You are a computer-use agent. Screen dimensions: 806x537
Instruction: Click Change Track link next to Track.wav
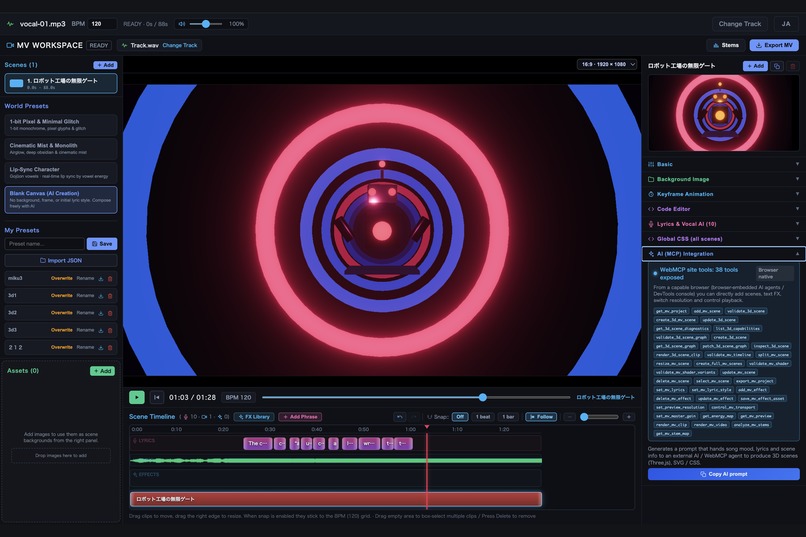point(179,45)
